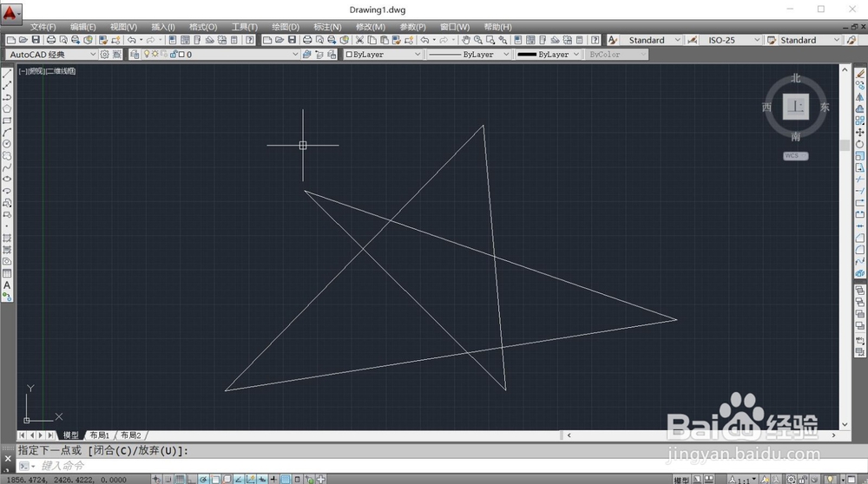The height and width of the screenshot is (484, 868).
Task: Toggle Object Snap in status bar
Action: tap(214, 479)
